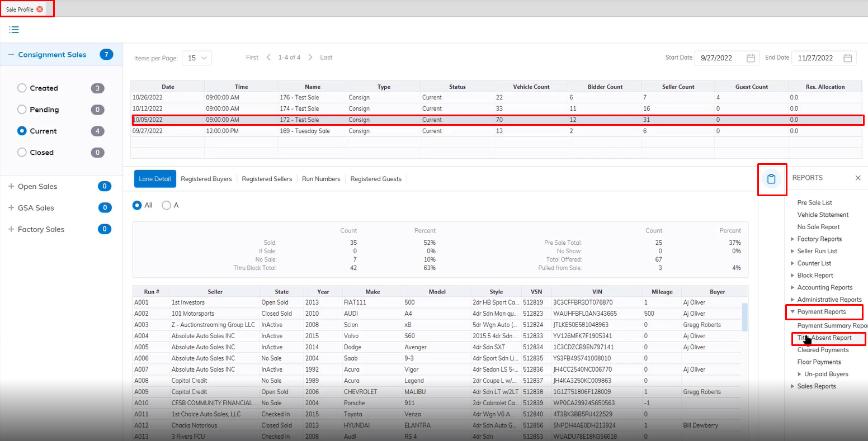Screen dimensions: 868x441
Task: Open the Reports clipboard icon
Action: (x=772, y=179)
